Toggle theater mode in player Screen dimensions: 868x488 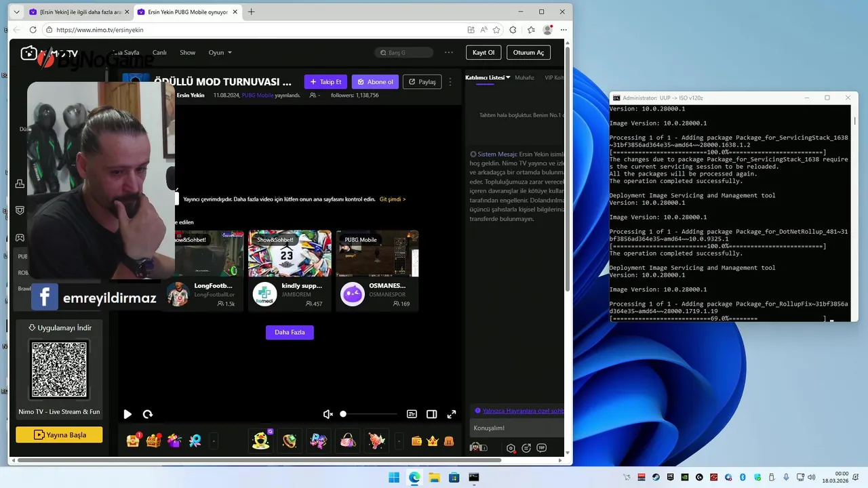point(431,414)
